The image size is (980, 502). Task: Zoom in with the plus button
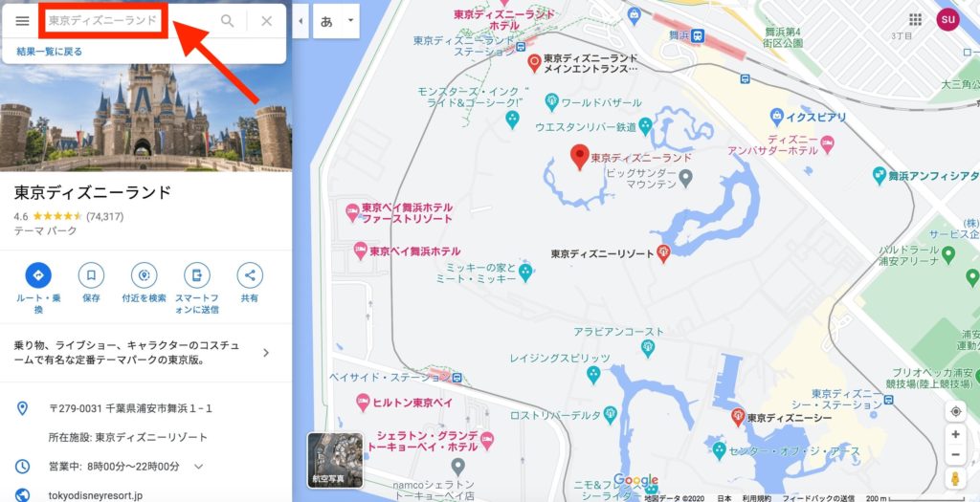tap(955, 434)
